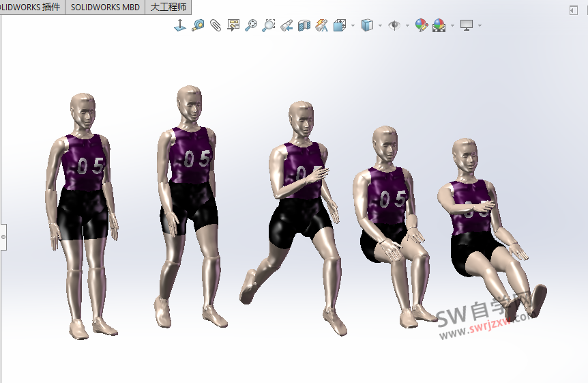Screen dimensions: 588x383
Task: Click the View Orientation cube icon
Action: tap(340, 25)
